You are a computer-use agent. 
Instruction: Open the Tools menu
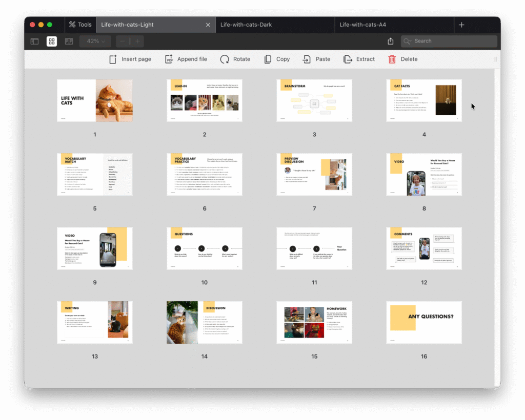[80, 25]
